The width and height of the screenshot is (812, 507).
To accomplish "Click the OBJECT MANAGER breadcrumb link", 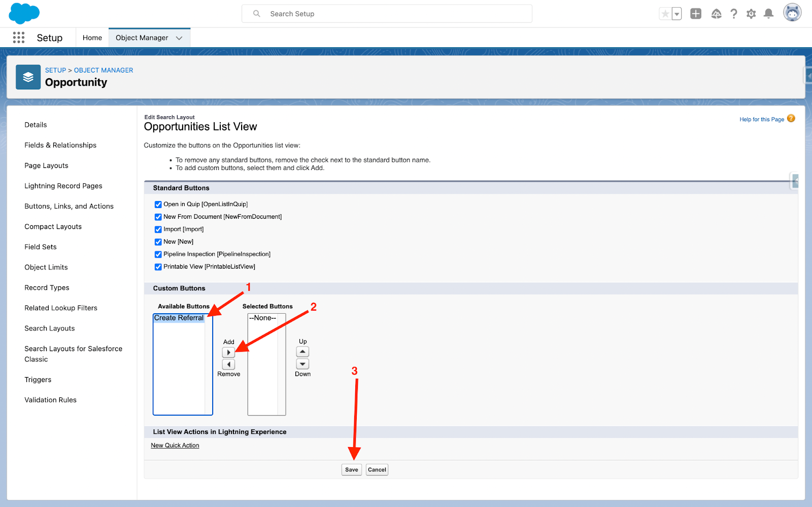I will click(x=104, y=70).
